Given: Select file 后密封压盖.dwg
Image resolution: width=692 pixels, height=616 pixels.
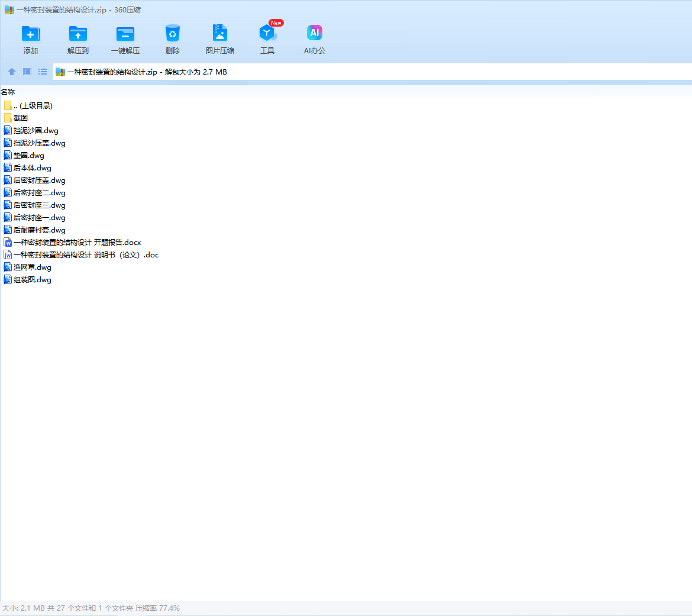Looking at the screenshot, I should coord(34,180).
